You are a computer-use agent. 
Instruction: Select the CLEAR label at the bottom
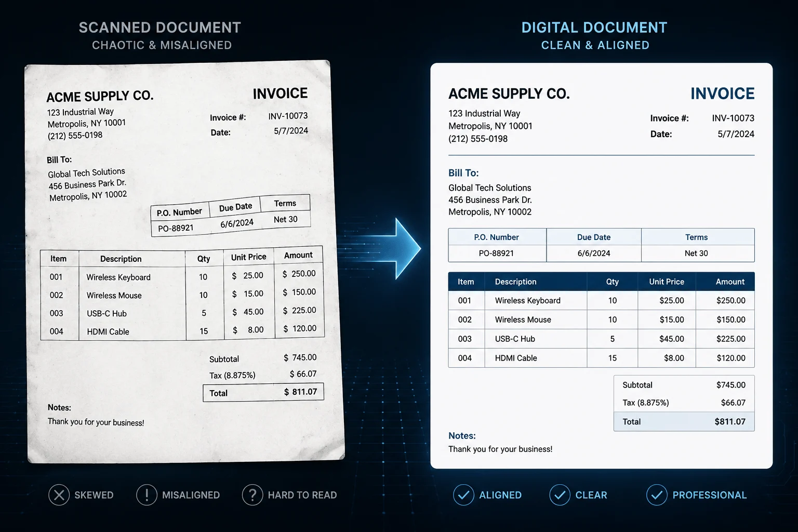coord(591,495)
